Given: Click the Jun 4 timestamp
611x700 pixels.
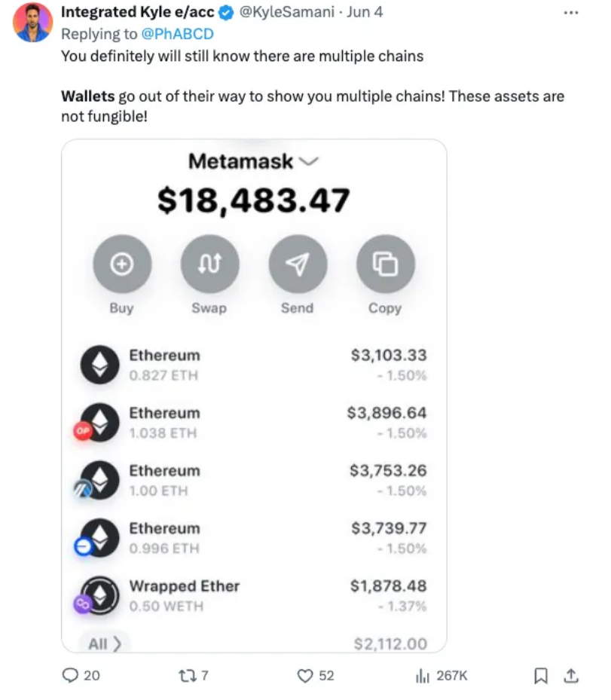Looking at the screenshot, I should click(x=365, y=12).
